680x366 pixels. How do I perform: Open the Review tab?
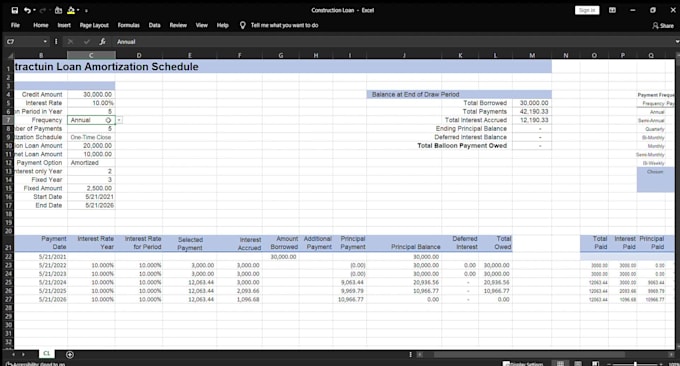click(178, 25)
